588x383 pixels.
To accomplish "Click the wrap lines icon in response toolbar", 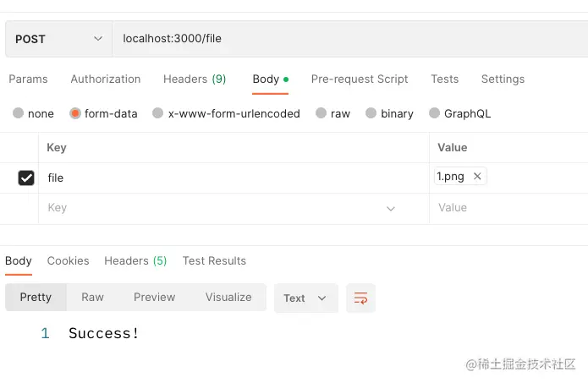I will pyautogui.click(x=361, y=298).
